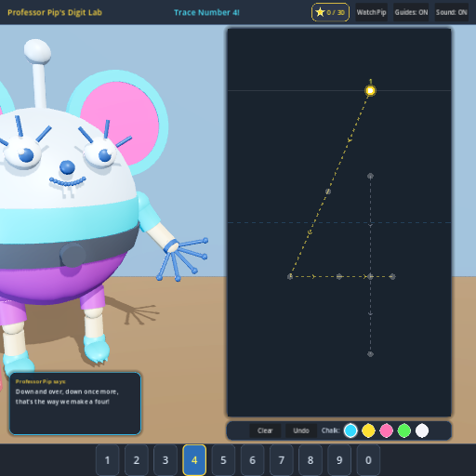Open the Watch Pip demonstration
The height and width of the screenshot is (476, 476).
point(371,12)
